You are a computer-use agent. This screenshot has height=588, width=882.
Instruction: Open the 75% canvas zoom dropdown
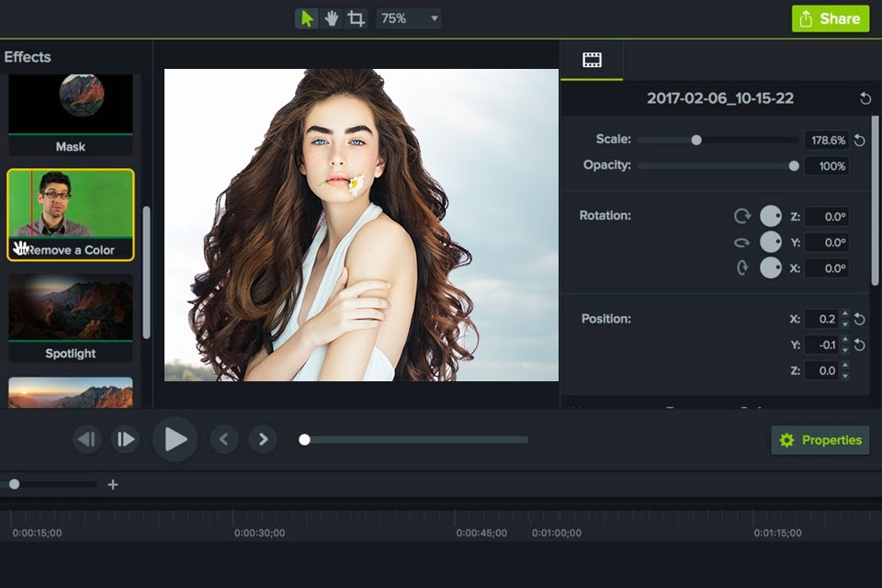coord(409,18)
